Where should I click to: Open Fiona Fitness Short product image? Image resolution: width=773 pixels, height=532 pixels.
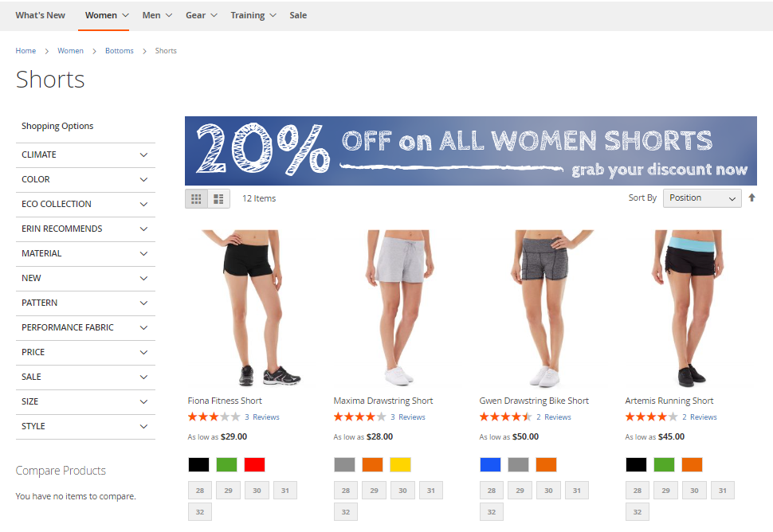[251, 308]
